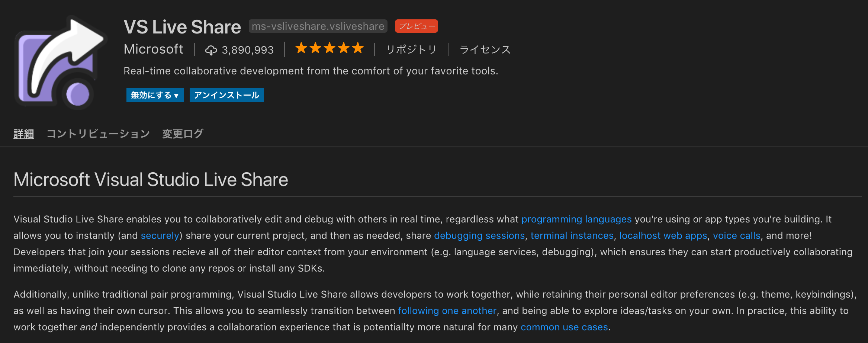Image resolution: width=868 pixels, height=343 pixels.
Task: Switch to the コントリビューション tab
Action: pyautogui.click(x=98, y=134)
